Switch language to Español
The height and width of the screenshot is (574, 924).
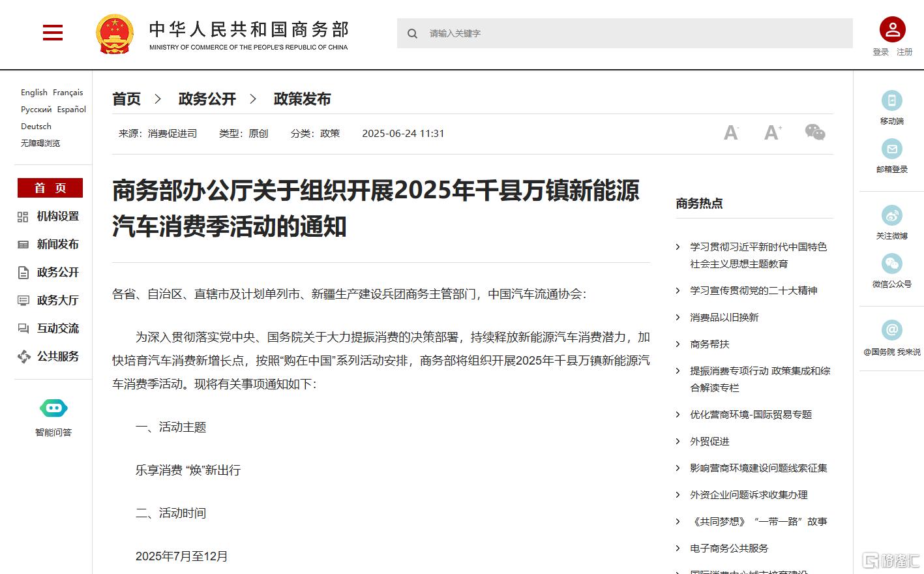71,110
